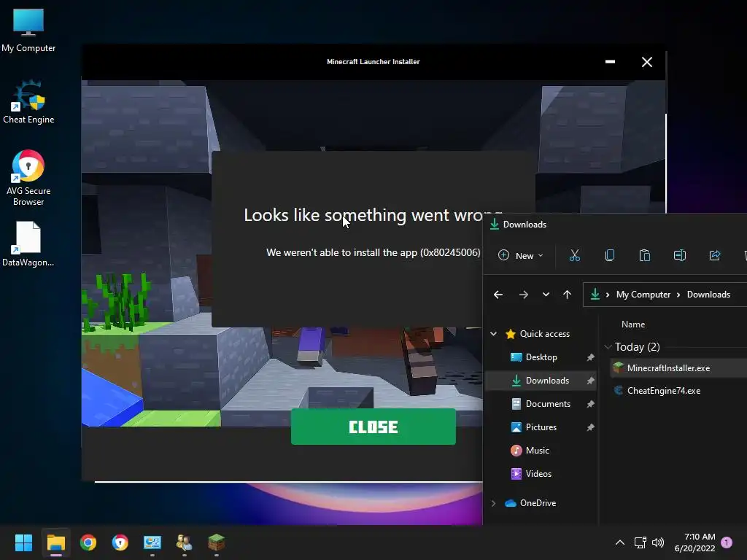Click the green CLOSE button in installer
Viewport: 747px width, 560px height.
[x=373, y=427]
